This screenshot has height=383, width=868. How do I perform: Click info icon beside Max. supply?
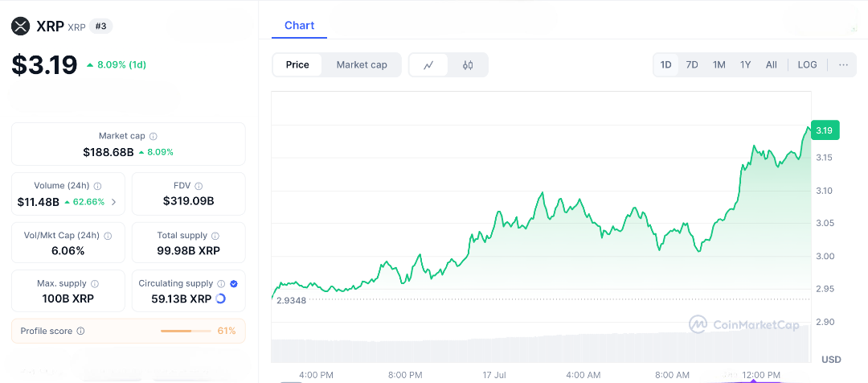tap(95, 283)
